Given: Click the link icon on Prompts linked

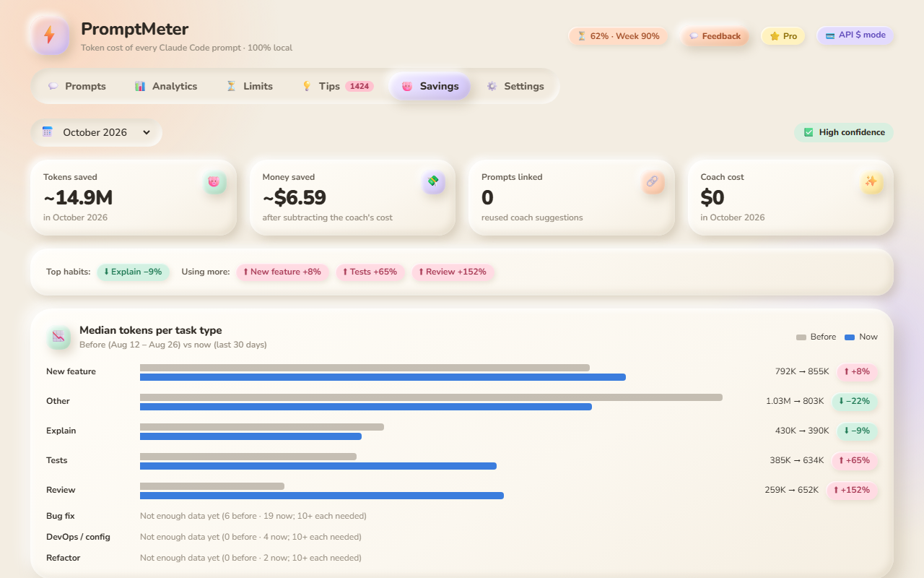Looking at the screenshot, I should pyautogui.click(x=653, y=182).
